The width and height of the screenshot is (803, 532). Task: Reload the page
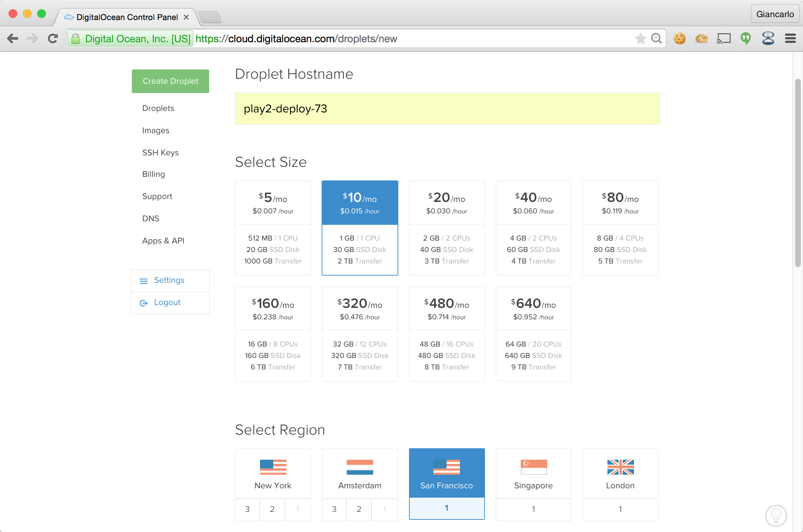point(53,39)
